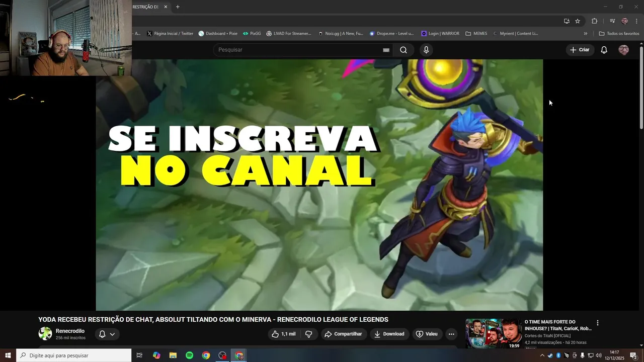The height and width of the screenshot is (362, 644).
Task: Open the YouTube account avatar menu
Action: coord(623,50)
